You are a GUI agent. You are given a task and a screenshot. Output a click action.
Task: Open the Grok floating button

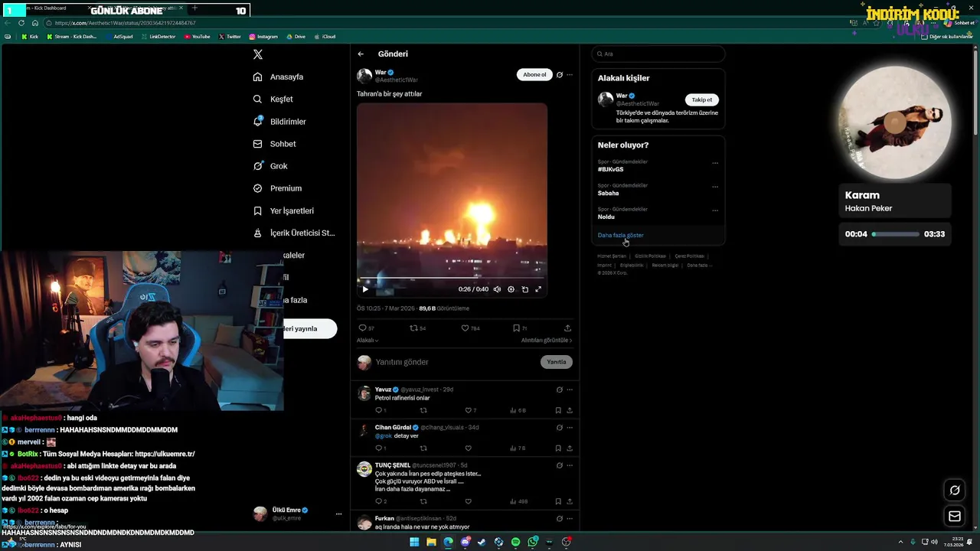click(x=955, y=491)
